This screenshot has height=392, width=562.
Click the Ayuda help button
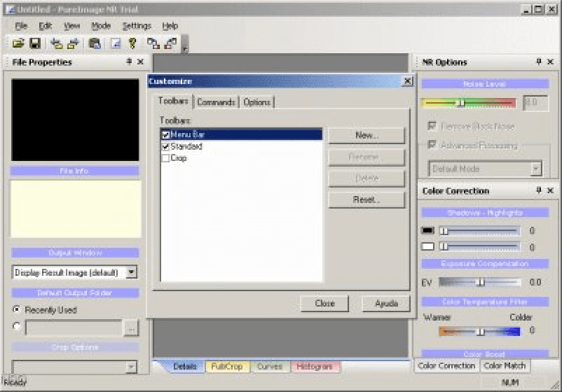tap(386, 303)
